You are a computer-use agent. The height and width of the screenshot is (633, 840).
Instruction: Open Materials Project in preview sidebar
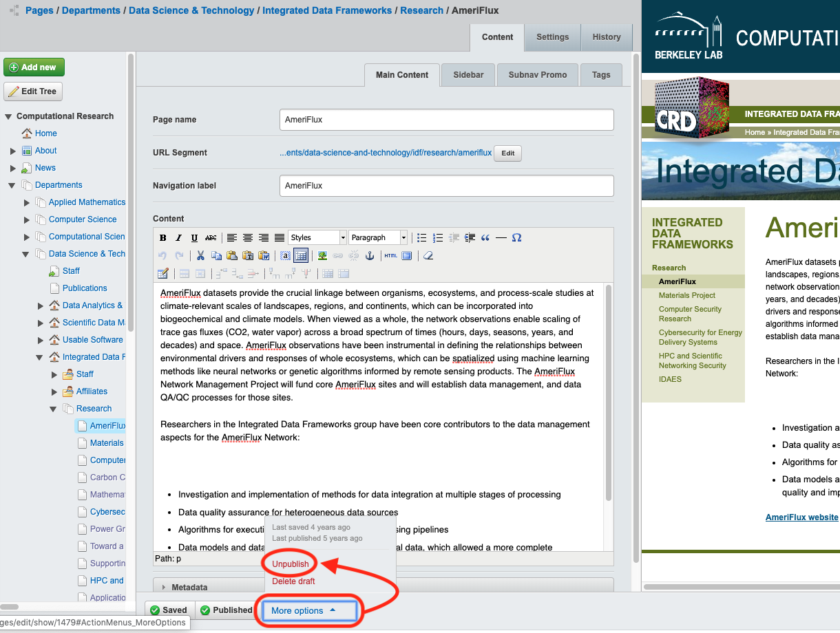[x=687, y=295]
